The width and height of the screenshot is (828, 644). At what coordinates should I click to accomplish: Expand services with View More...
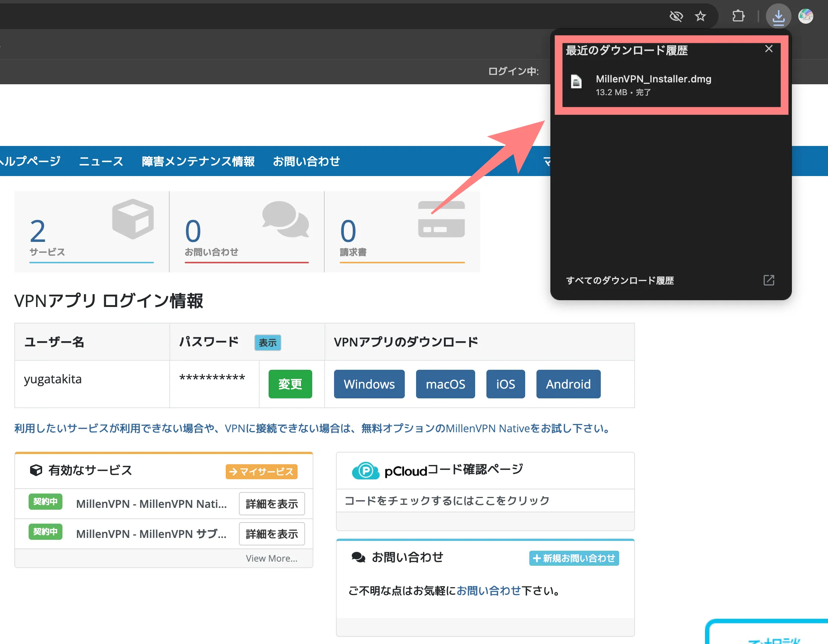pos(272,558)
